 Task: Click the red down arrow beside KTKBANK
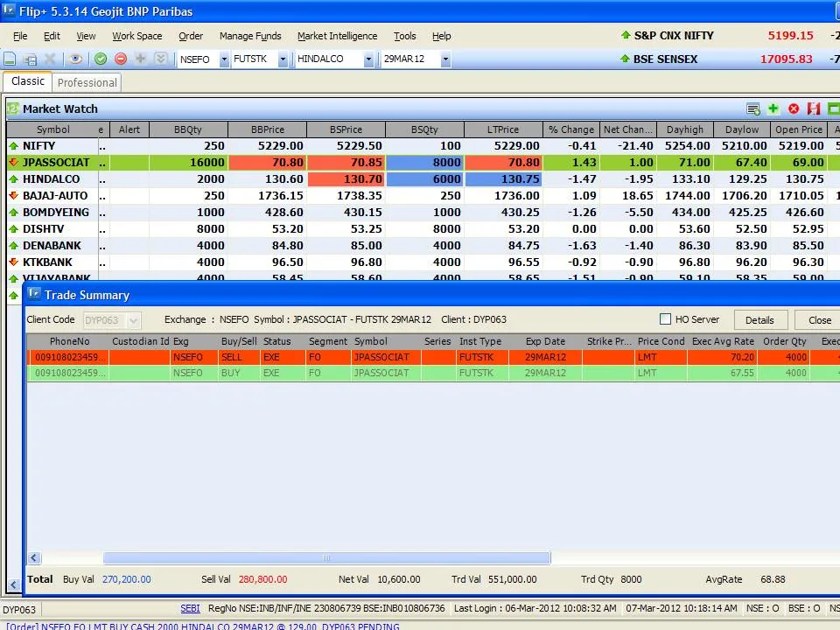tap(14, 262)
